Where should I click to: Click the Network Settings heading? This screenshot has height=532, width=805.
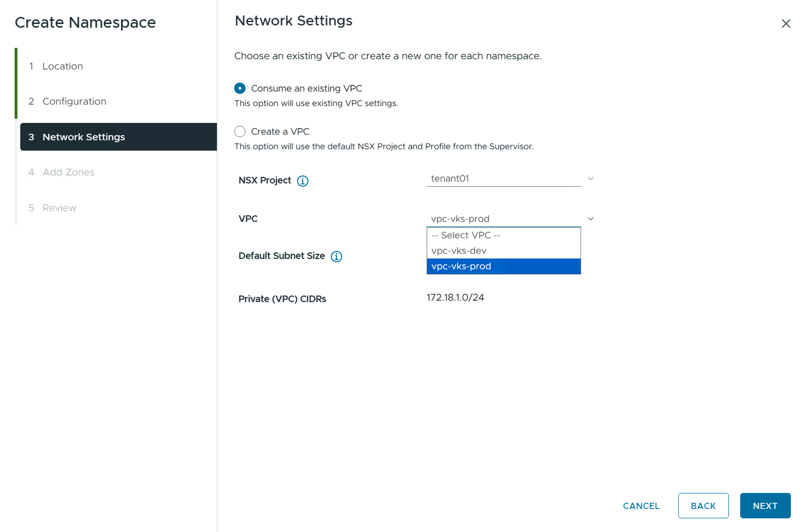(294, 21)
